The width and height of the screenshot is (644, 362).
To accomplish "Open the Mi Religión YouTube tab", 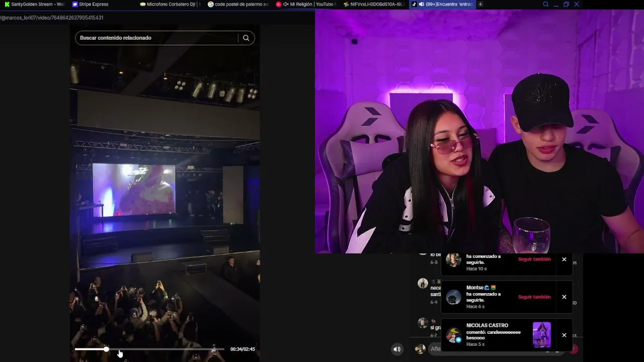I will click(306, 5).
